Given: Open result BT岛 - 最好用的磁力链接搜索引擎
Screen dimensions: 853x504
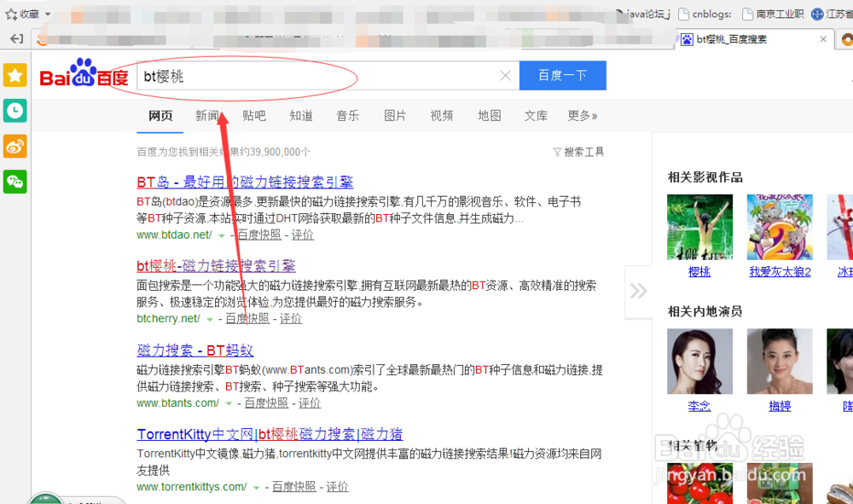Looking at the screenshot, I should pos(245,182).
